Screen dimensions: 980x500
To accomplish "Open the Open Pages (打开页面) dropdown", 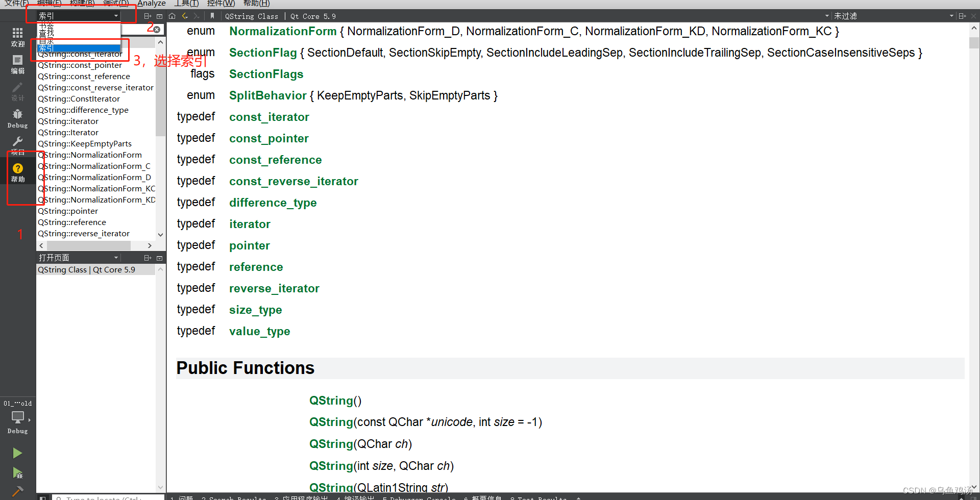I will click(x=79, y=258).
